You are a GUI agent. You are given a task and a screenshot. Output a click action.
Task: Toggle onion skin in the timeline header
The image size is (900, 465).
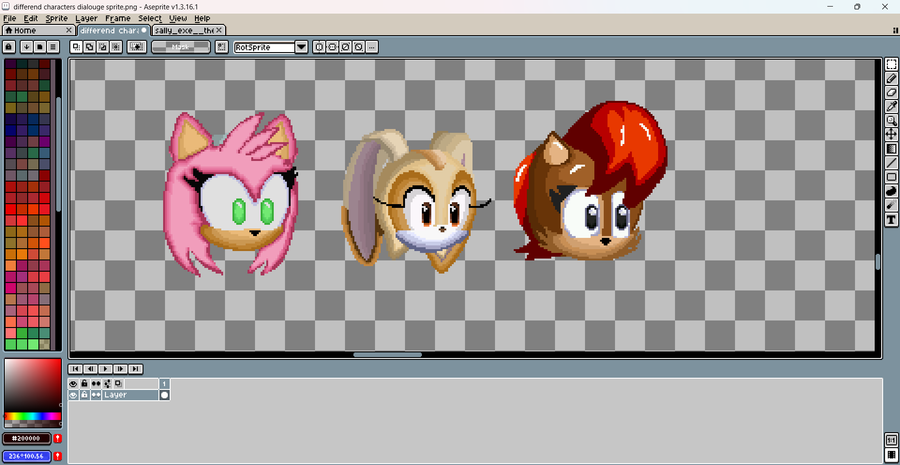coord(118,383)
